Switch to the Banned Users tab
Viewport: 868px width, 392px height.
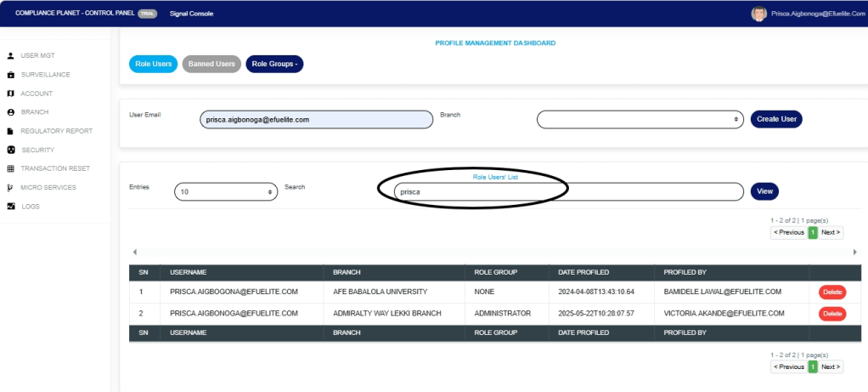coord(211,64)
